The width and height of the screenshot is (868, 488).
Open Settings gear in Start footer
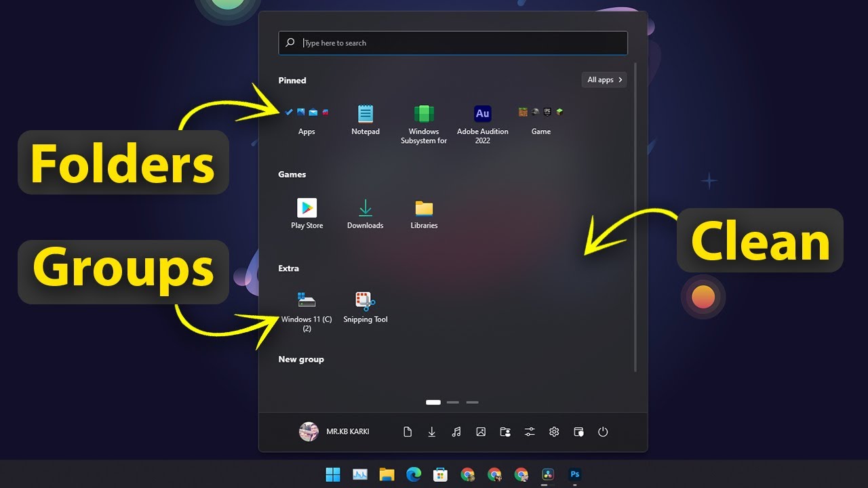coord(554,432)
